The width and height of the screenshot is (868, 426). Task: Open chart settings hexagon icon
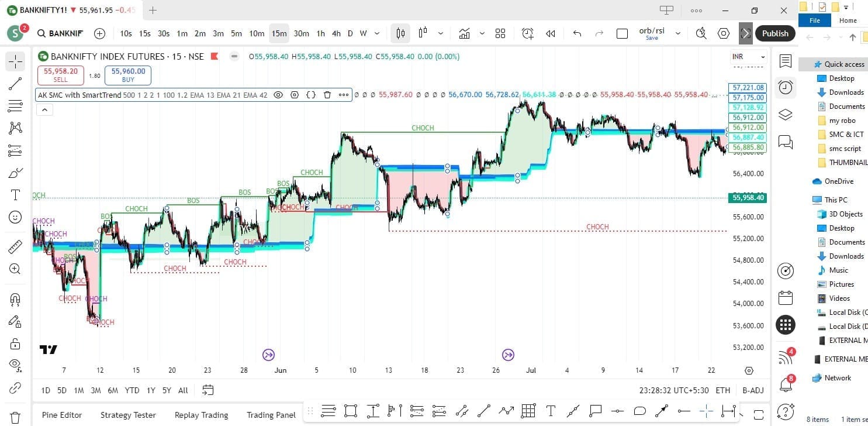click(724, 33)
